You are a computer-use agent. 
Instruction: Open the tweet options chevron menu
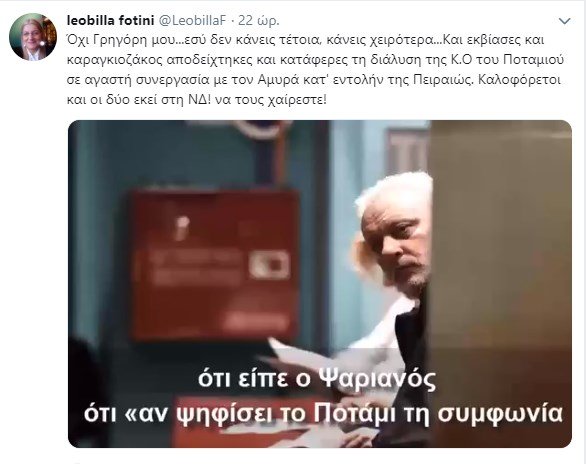tap(564, 21)
